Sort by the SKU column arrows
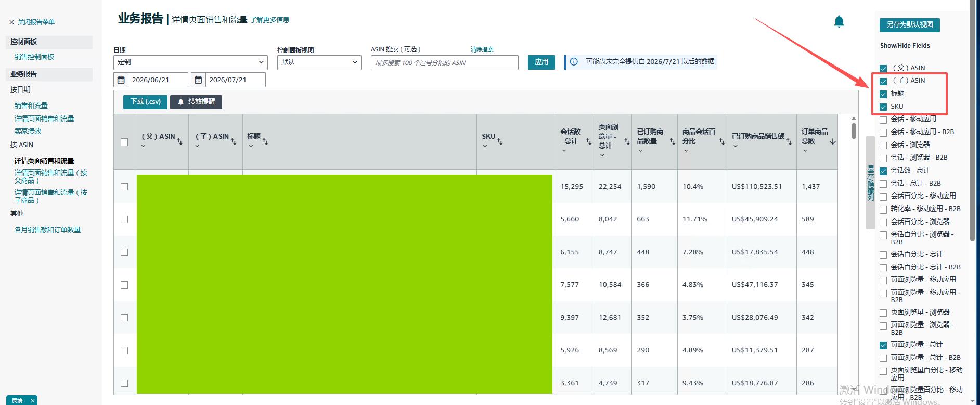The image size is (980, 405). pyautogui.click(x=500, y=141)
